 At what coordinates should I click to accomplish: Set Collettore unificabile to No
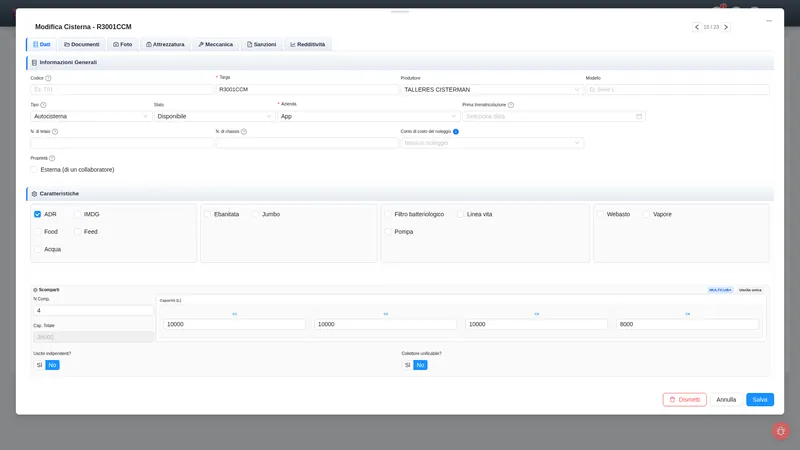tap(420, 365)
